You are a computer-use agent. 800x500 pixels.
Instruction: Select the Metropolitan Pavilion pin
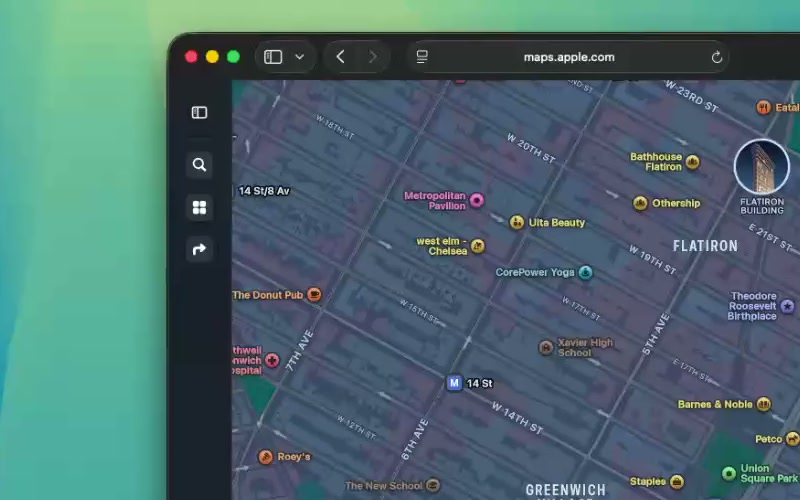pyautogui.click(x=477, y=200)
